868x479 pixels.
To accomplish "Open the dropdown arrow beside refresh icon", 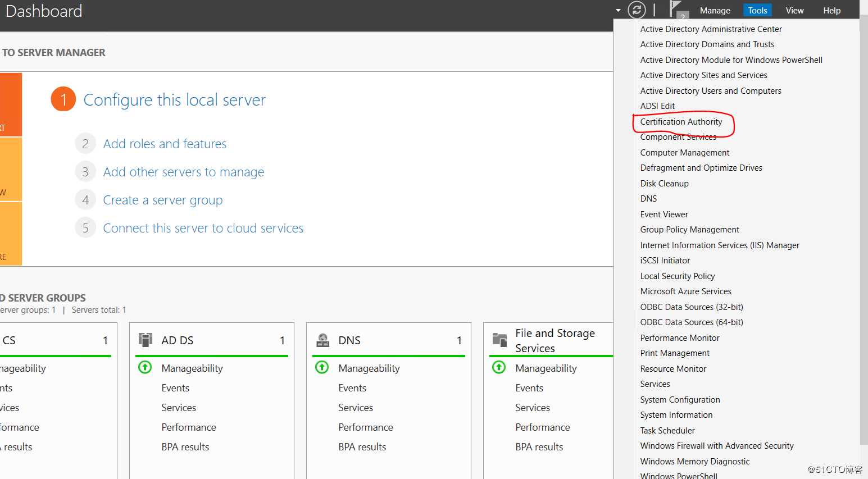I will [618, 10].
